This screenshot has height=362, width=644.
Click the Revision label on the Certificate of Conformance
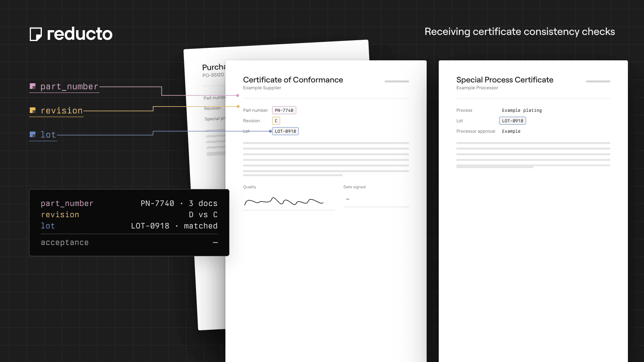pyautogui.click(x=252, y=121)
